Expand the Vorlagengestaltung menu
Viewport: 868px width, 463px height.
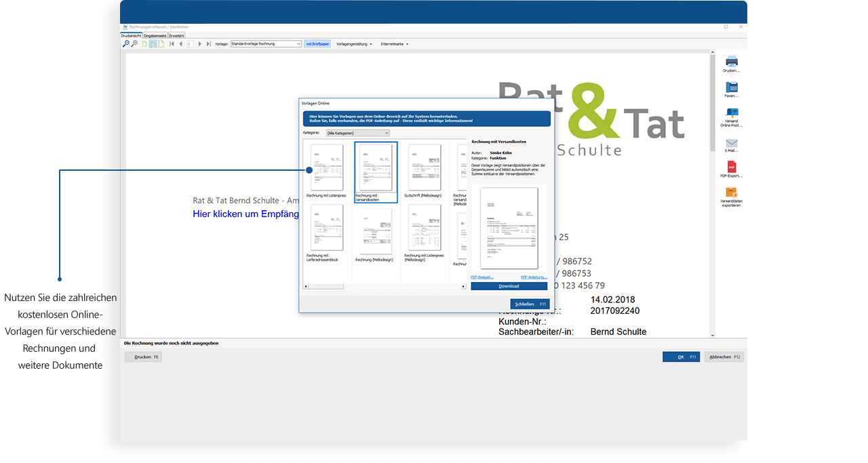(354, 44)
